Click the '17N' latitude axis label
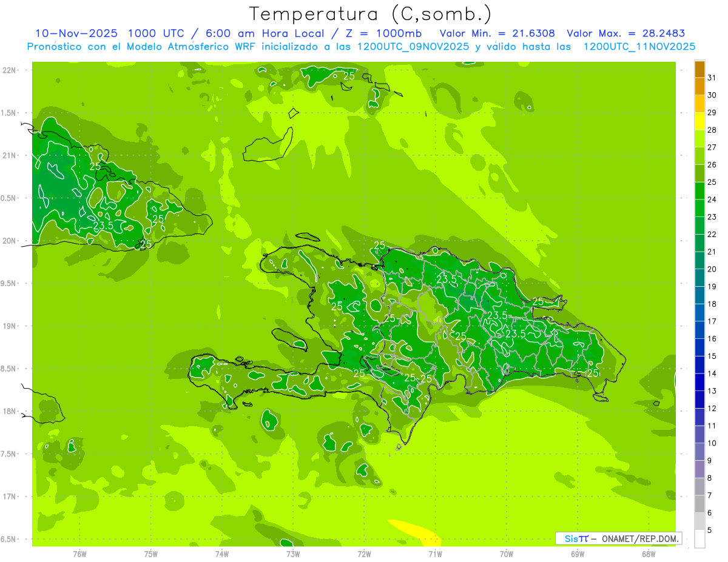Image resolution: width=728 pixels, height=562 pixels. [10, 497]
